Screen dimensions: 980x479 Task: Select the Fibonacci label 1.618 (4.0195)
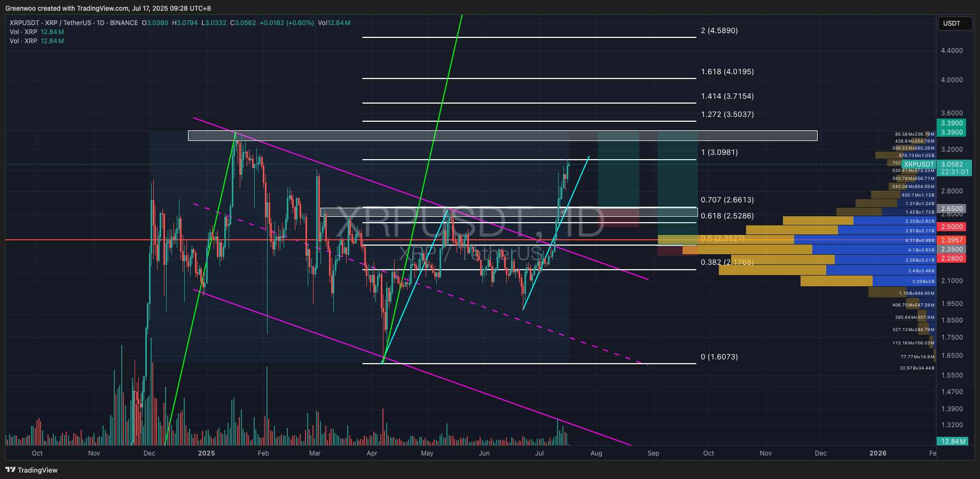pos(727,72)
